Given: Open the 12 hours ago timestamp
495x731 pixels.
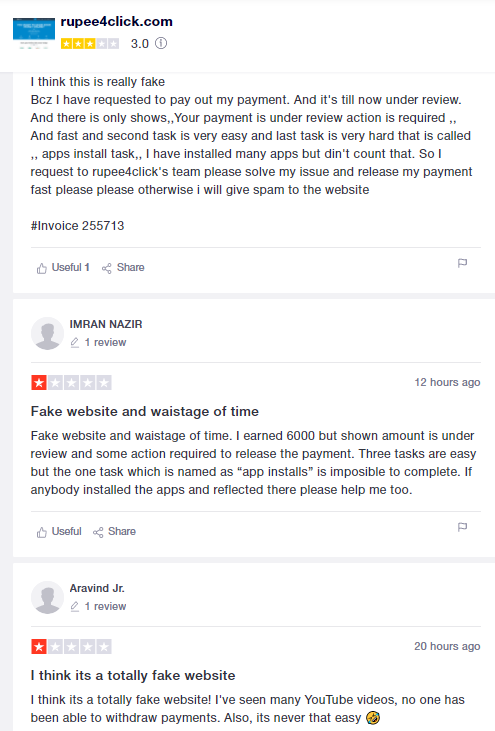Looking at the screenshot, I should [447, 382].
